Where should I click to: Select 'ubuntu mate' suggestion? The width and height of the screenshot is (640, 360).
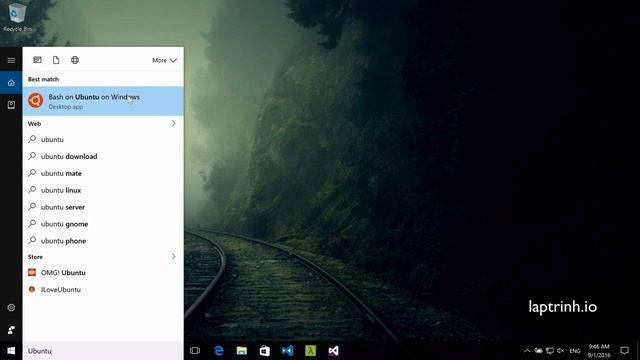(x=103, y=173)
